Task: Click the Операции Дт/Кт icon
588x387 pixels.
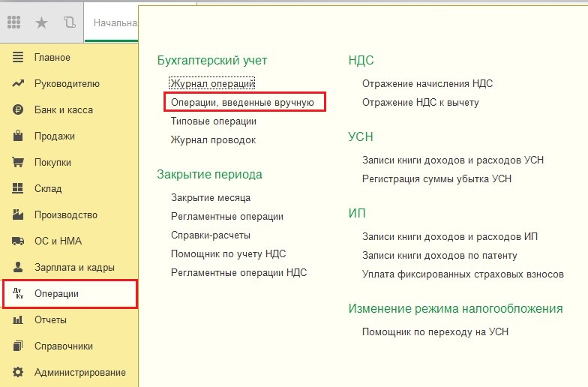Action: click(18, 293)
